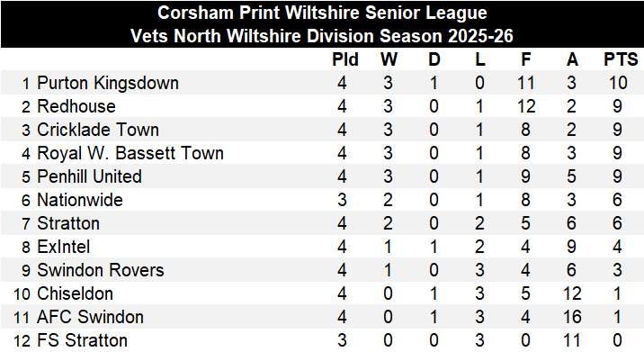The width and height of the screenshot is (644, 352).
Task: Click the Purton Kingsdown team name
Action: click(x=108, y=83)
